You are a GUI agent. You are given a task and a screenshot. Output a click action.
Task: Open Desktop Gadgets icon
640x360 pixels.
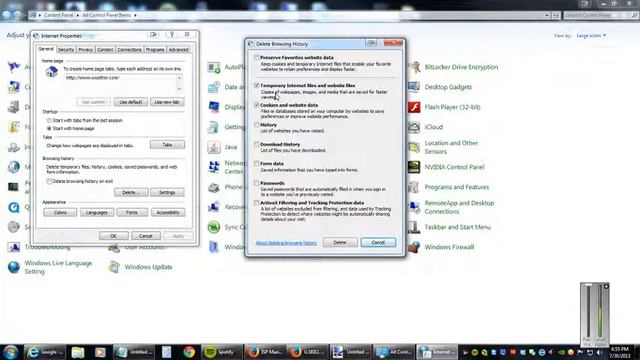[414, 87]
